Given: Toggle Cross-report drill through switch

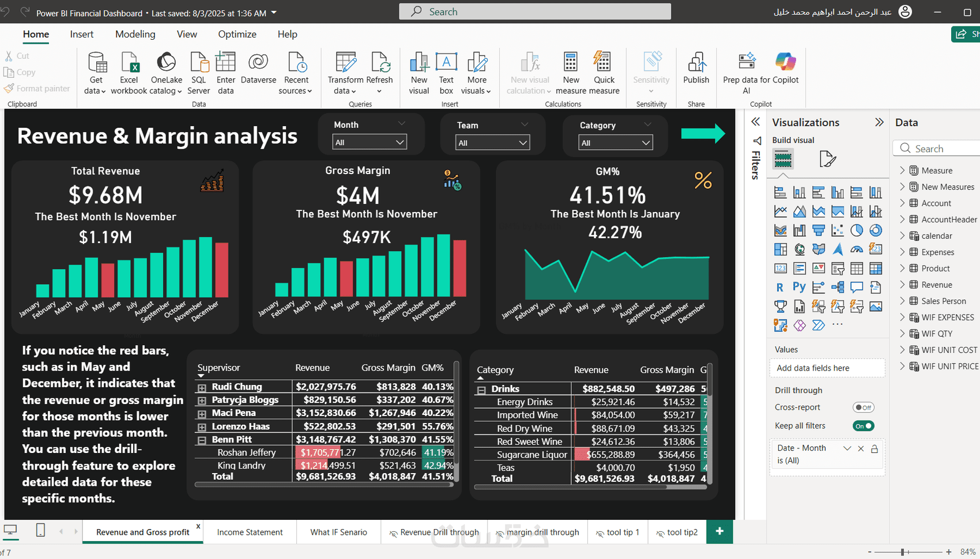Looking at the screenshot, I should click(x=864, y=407).
